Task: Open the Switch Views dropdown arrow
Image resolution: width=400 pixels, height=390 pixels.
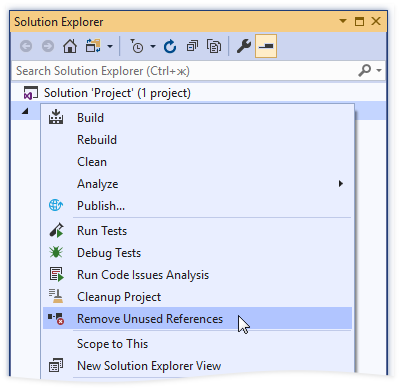Action: pyautogui.click(x=110, y=46)
